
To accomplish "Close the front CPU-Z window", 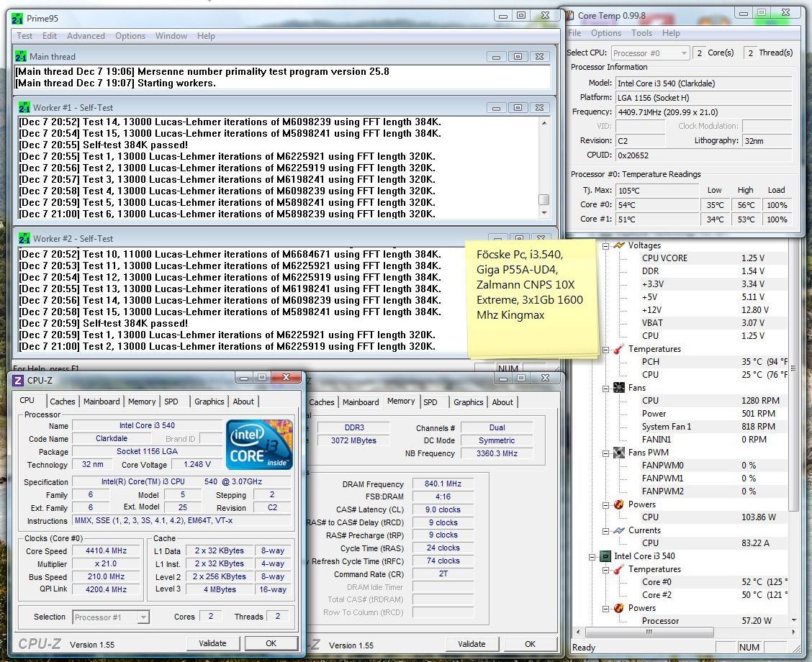I will click(287, 377).
